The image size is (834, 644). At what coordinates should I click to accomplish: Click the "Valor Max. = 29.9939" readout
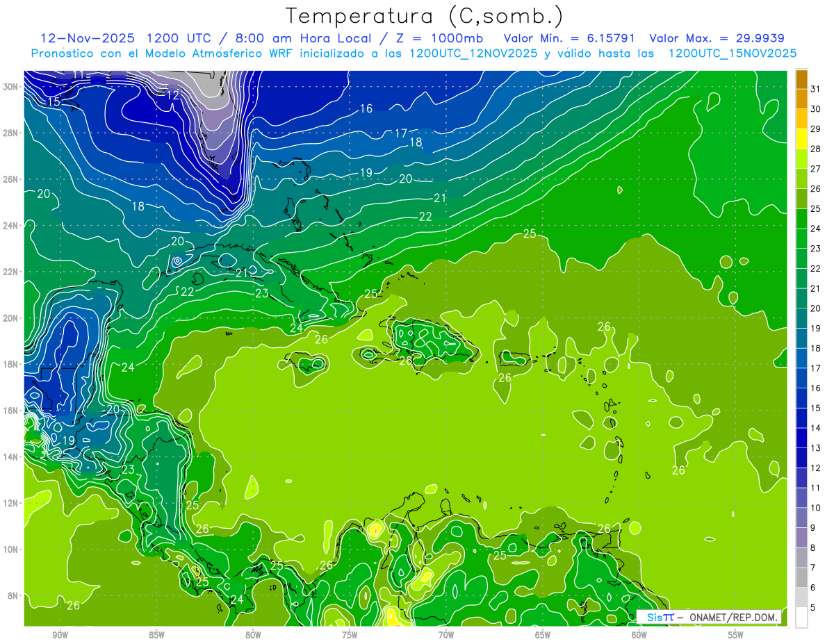(717, 38)
